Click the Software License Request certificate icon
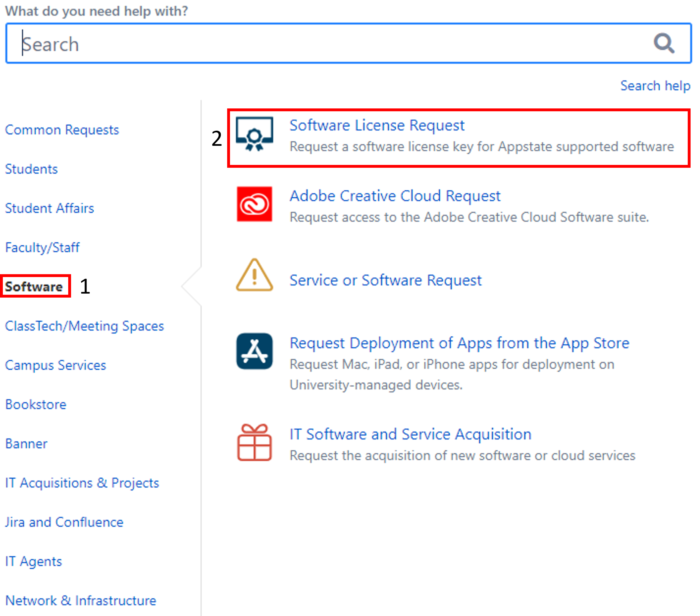Image resolution: width=700 pixels, height=616 pixels. [254, 134]
